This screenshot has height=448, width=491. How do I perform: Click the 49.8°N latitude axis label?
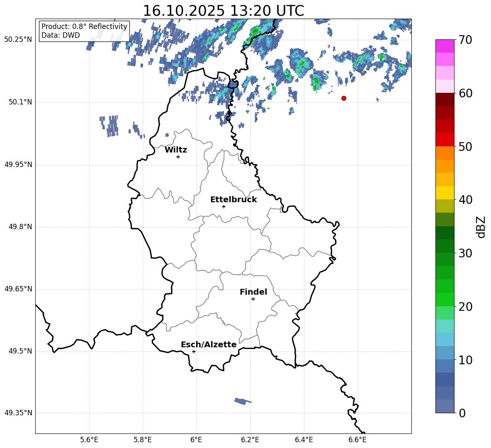pos(21,227)
